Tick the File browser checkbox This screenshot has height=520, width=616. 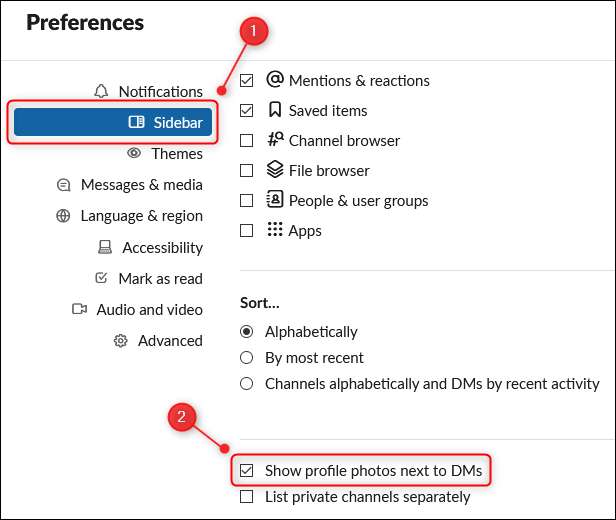[247, 171]
